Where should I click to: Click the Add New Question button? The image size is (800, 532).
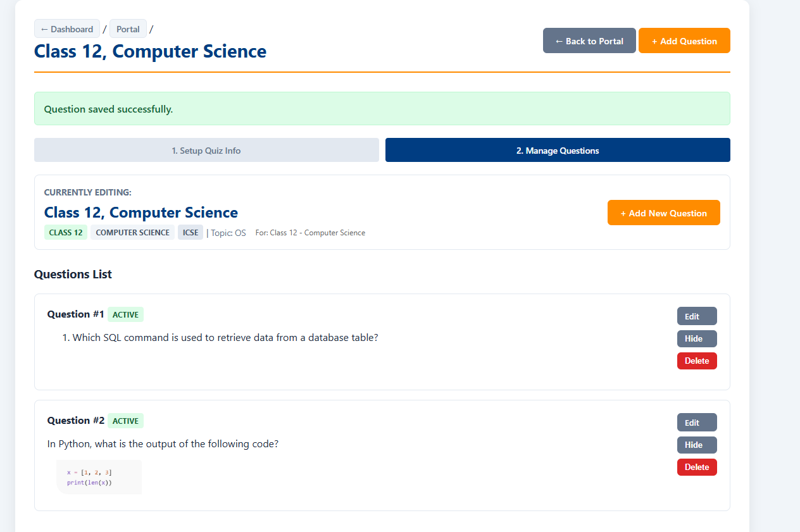(x=663, y=213)
